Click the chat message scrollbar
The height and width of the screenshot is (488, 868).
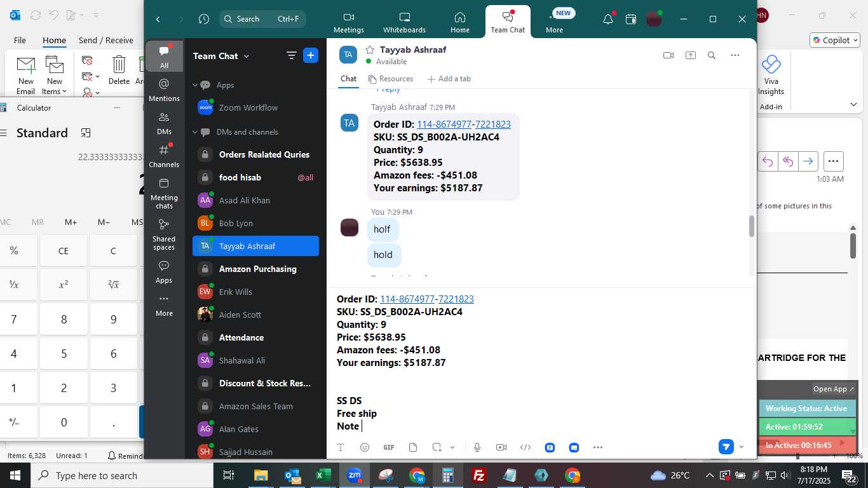pos(751,226)
